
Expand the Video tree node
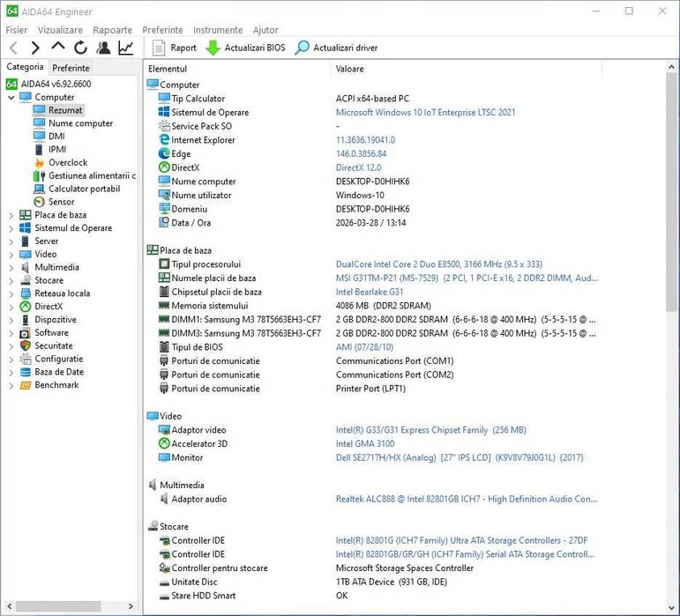[x=11, y=255]
